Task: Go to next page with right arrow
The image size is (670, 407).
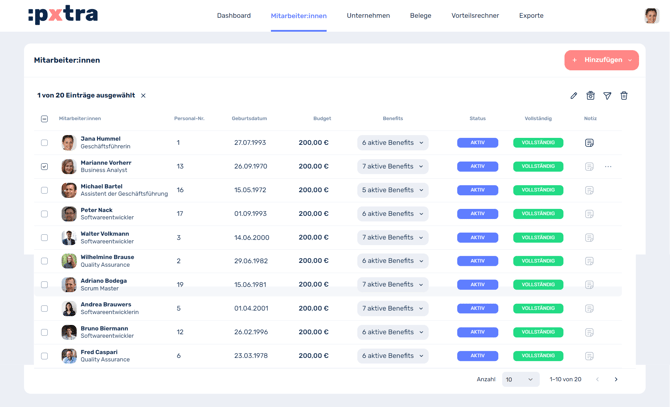Action: coord(616,380)
